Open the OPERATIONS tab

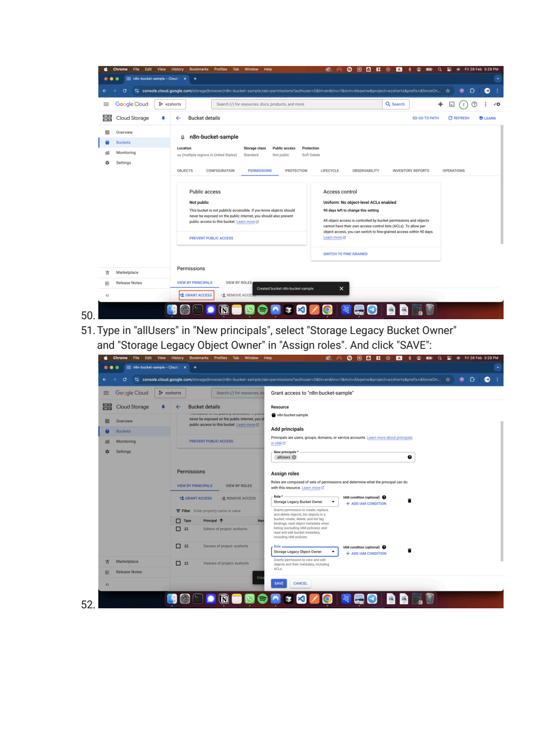(454, 171)
